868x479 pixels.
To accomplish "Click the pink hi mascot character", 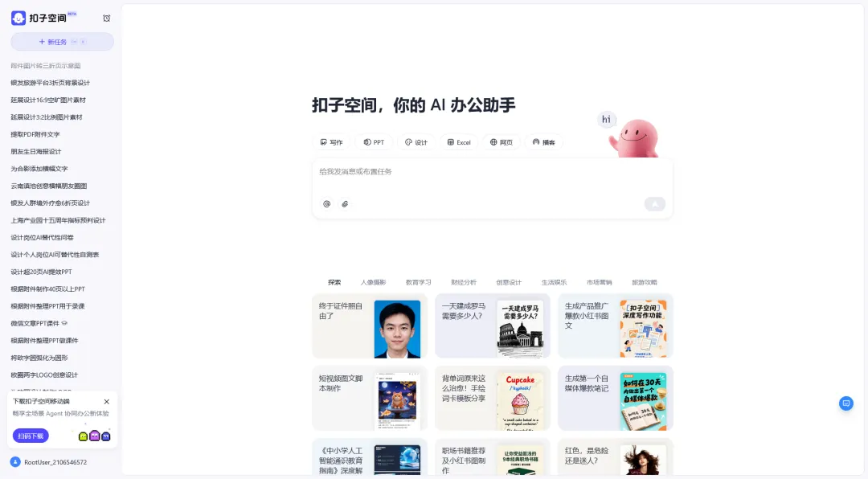I will (634, 137).
